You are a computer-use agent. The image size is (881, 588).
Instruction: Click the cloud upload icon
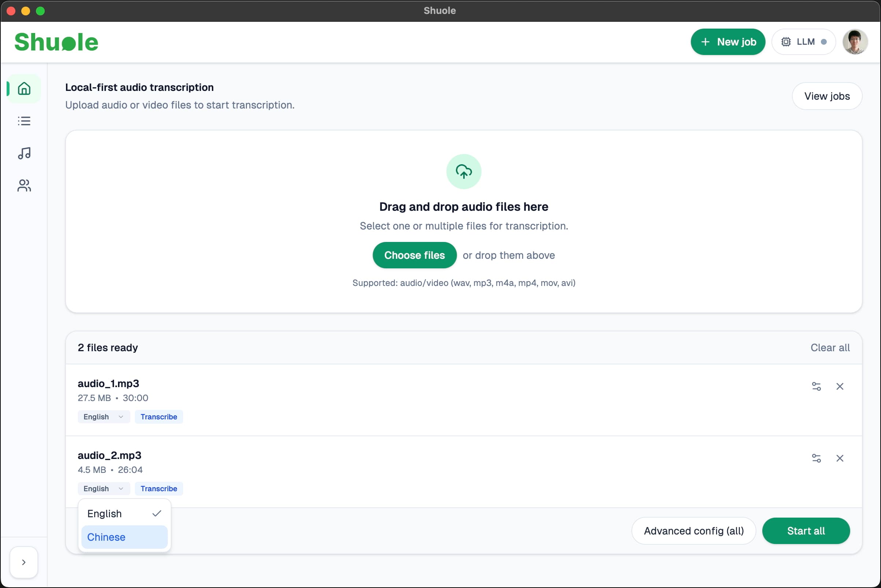point(463,171)
